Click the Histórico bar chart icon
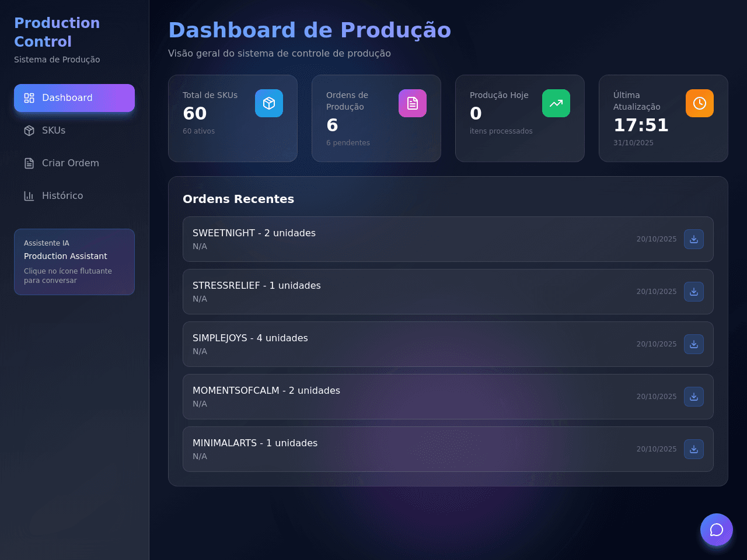Screen dimensions: 747x560 29,196
